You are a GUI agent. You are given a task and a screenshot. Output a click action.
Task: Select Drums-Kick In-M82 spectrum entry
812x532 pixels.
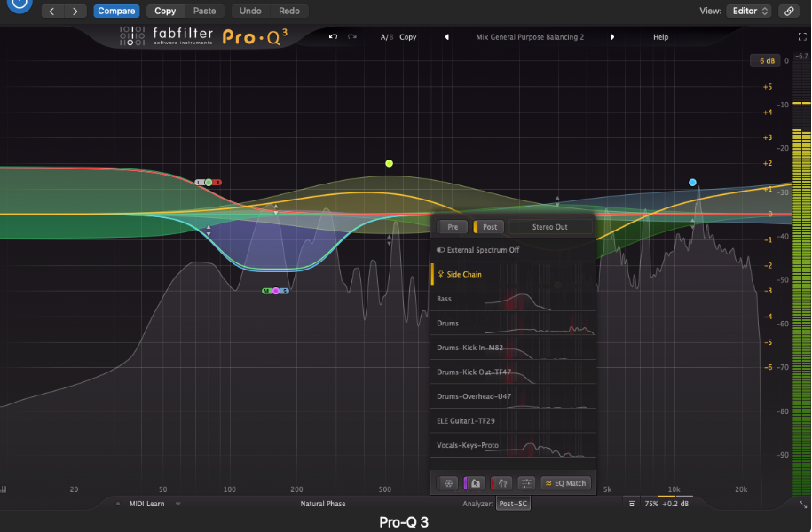(513, 348)
